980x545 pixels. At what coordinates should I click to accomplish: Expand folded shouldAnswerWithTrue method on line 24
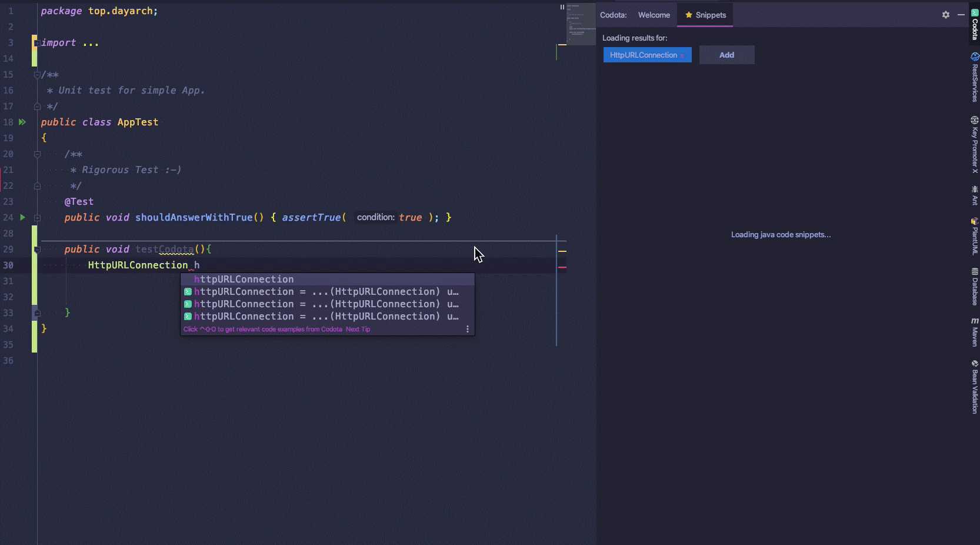(x=36, y=218)
